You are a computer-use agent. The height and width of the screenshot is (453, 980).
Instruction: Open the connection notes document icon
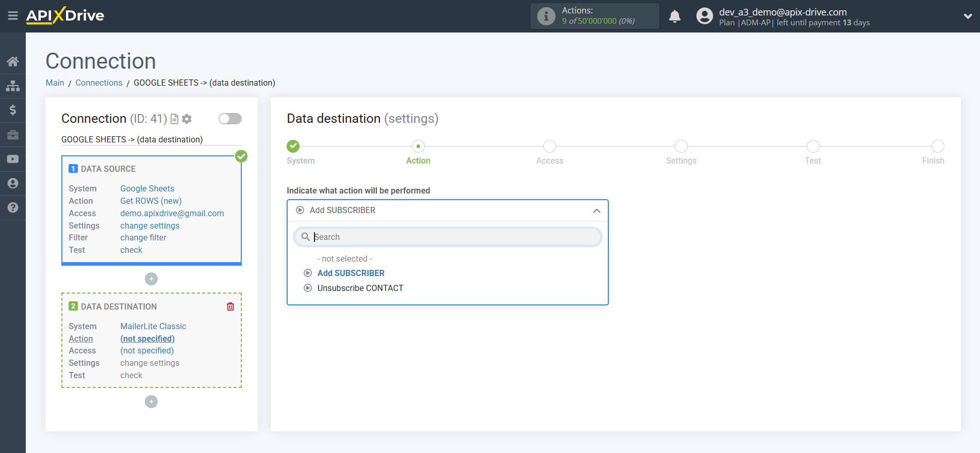[x=174, y=119]
